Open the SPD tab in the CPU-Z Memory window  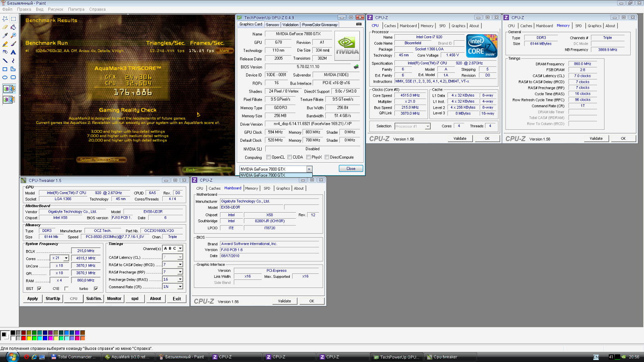point(578,26)
